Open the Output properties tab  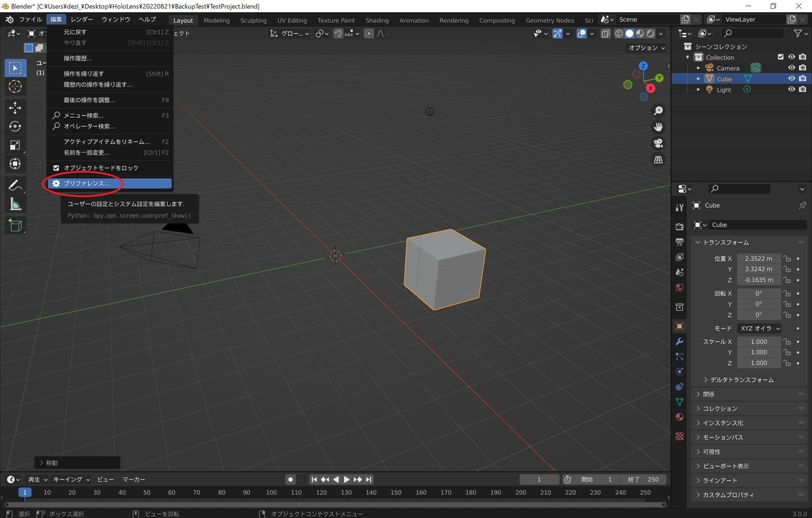coord(679,241)
